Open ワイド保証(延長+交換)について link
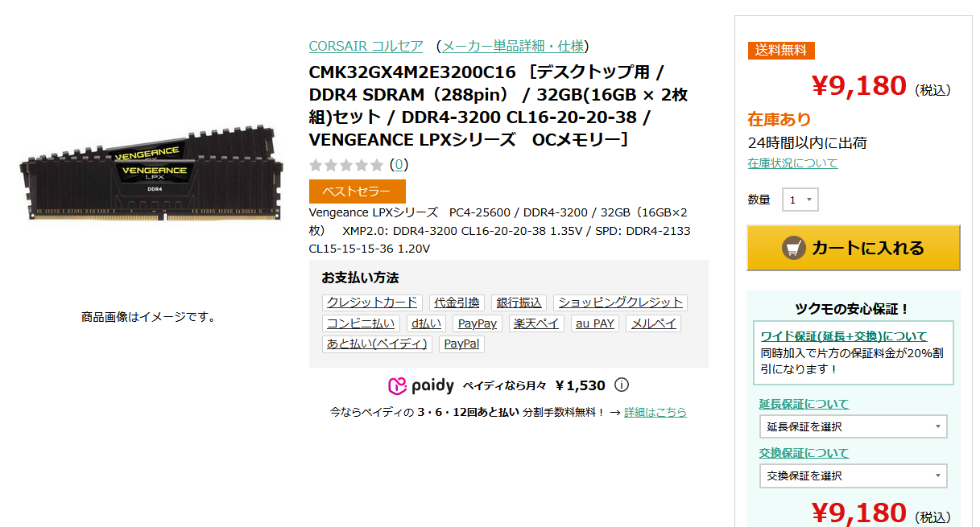The image size is (980, 527). [844, 336]
